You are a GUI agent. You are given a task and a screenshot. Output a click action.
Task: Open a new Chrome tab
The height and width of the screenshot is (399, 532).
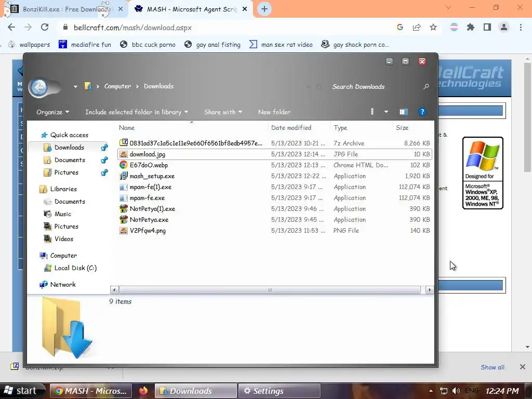[x=264, y=9]
